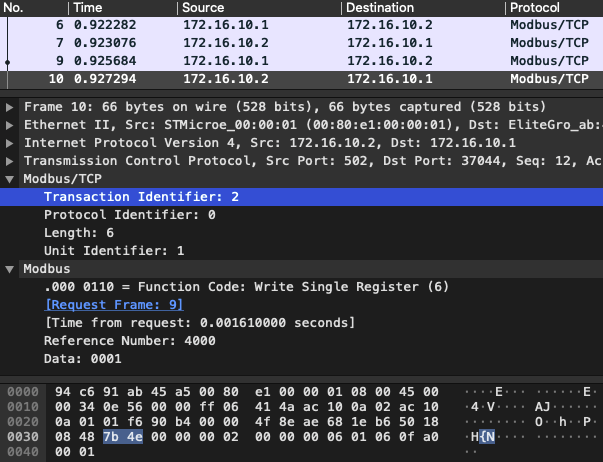Viewport: 603px width, 462px height.
Task: Click highlighted hex bytes 7b 4e
Action: [123, 437]
